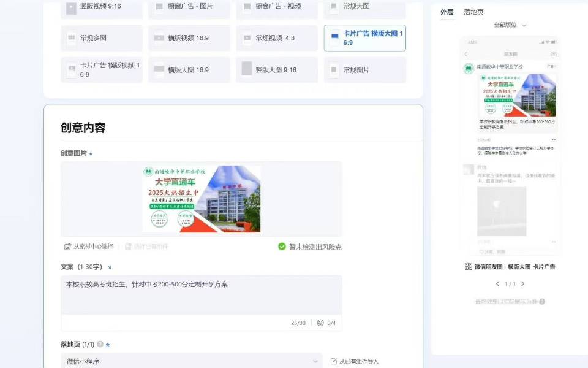Switch to the 落地页 preview tab
Screen dimensions: 588x368
pyautogui.click(x=473, y=12)
